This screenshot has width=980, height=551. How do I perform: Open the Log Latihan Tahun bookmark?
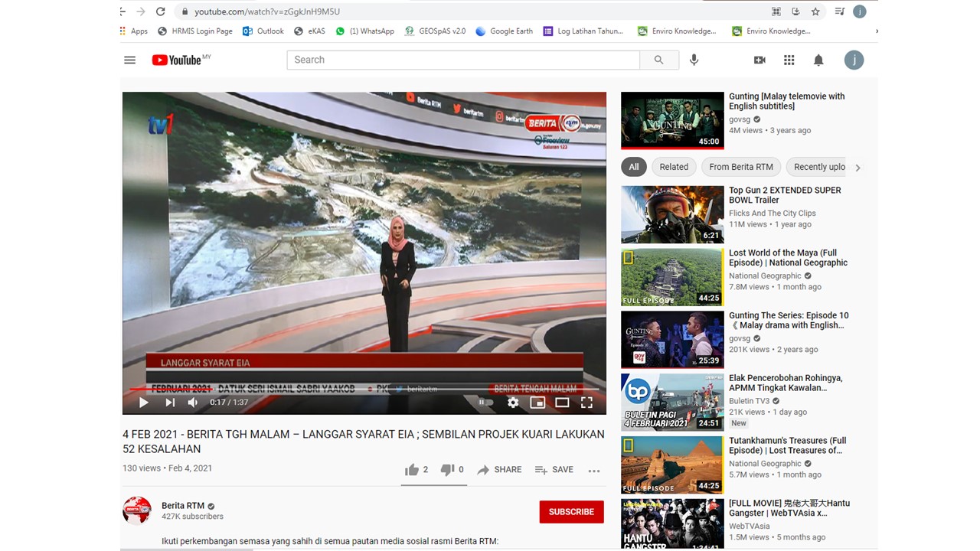(583, 31)
